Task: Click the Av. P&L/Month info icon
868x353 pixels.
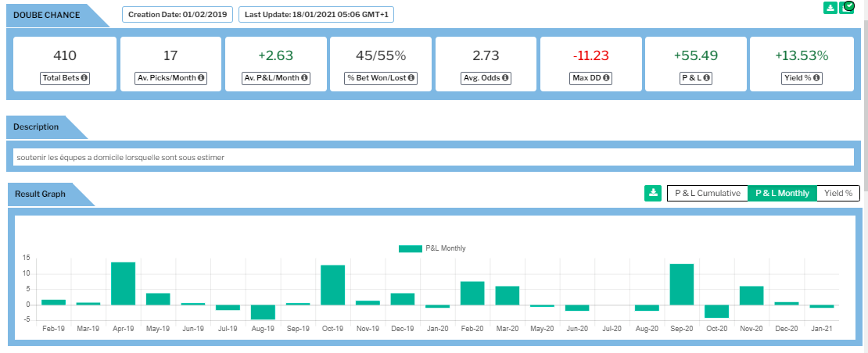Action: click(x=305, y=78)
